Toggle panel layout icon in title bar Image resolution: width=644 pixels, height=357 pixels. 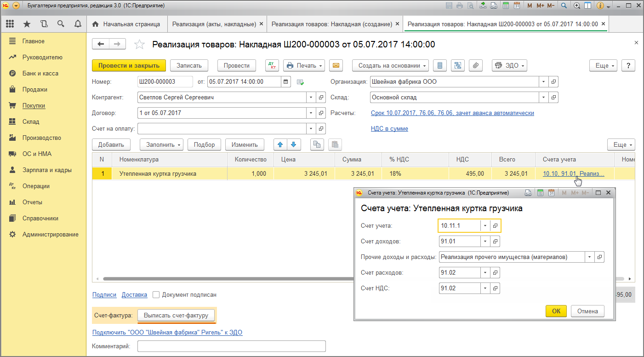click(588, 6)
